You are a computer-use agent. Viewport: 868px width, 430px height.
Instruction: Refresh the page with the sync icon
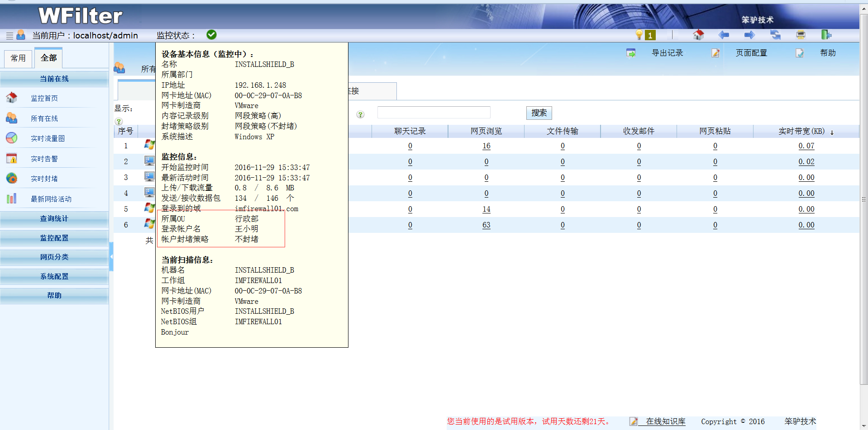tap(775, 35)
